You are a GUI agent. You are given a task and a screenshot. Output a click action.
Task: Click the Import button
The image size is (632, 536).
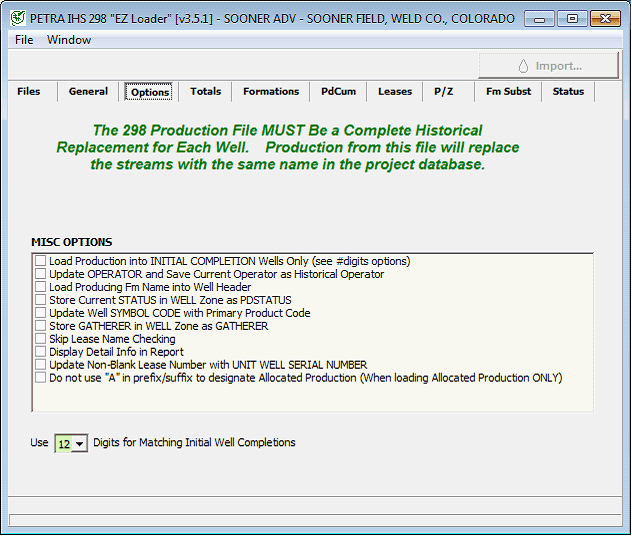click(x=549, y=66)
